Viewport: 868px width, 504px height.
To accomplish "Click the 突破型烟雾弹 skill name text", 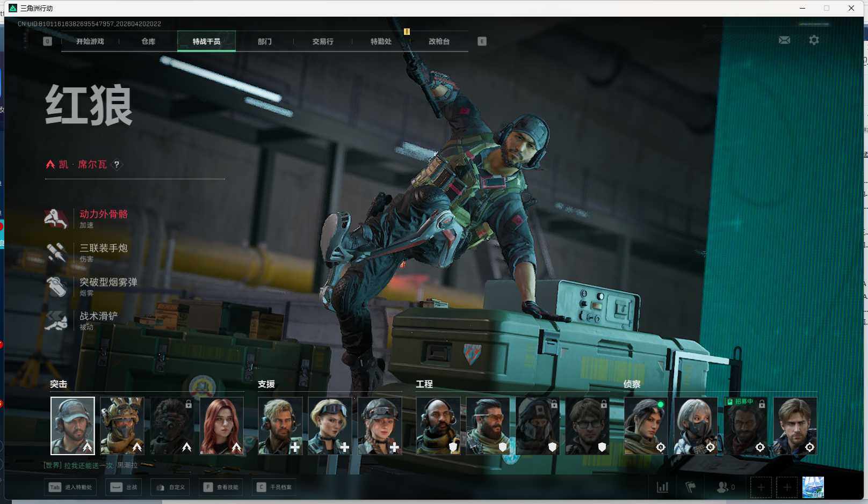I will click(108, 282).
